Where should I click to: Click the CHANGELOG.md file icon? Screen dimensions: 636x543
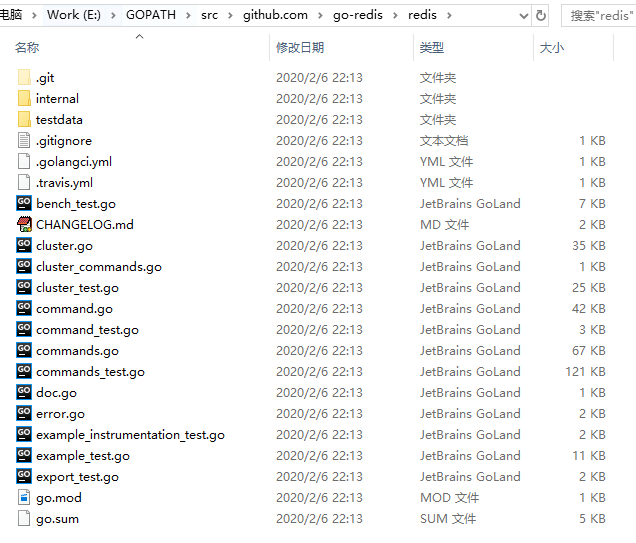tap(24, 224)
